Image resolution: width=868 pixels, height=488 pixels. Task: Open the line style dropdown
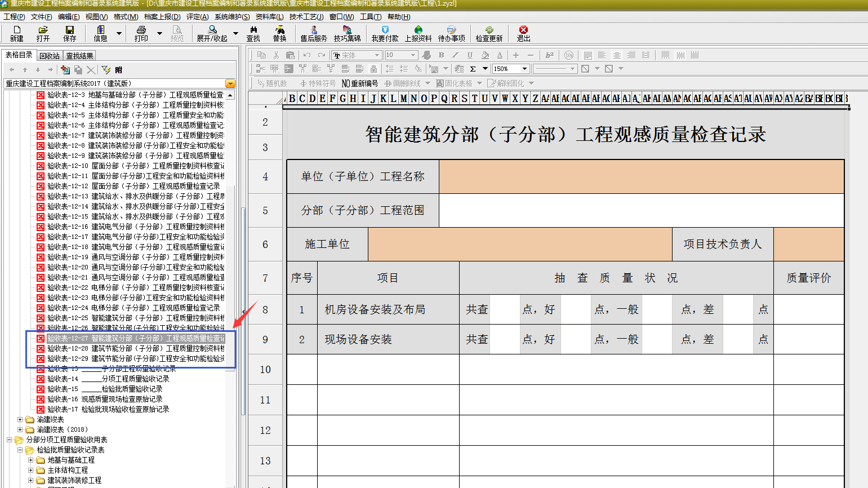coord(573,69)
